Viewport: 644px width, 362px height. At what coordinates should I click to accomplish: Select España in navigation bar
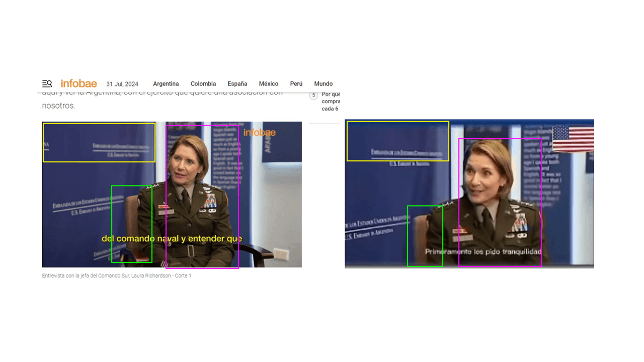click(x=237, y=84)
